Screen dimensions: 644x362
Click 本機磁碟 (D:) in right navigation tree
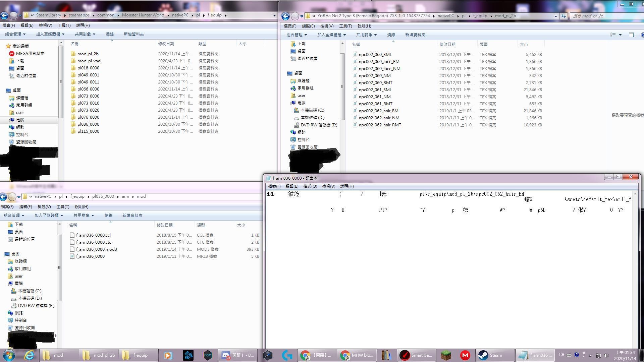click(x=312, y=118)
